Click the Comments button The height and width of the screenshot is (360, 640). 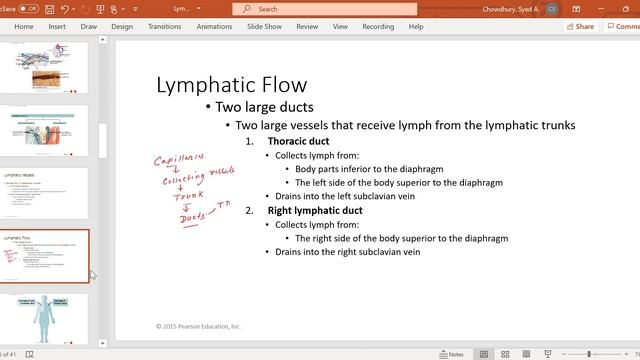[x=623, y=27]
